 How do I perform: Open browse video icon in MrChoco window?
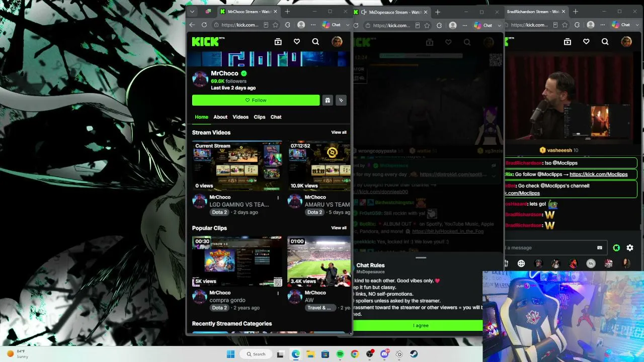[278, 42]
